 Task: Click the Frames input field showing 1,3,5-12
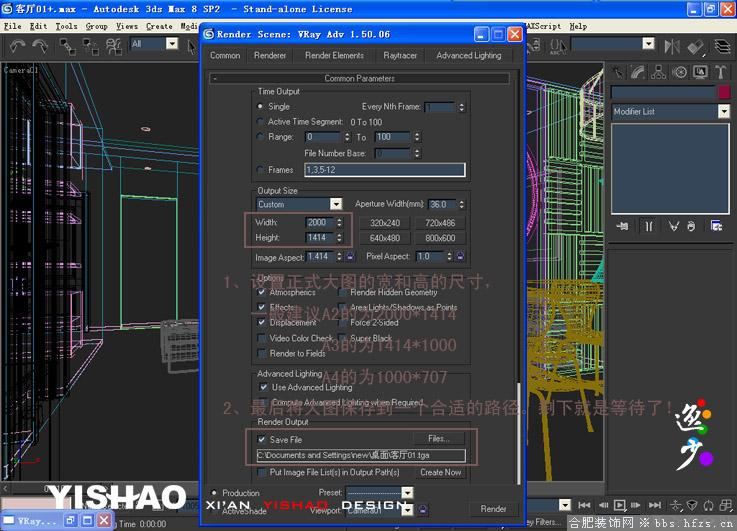(384, 170)
